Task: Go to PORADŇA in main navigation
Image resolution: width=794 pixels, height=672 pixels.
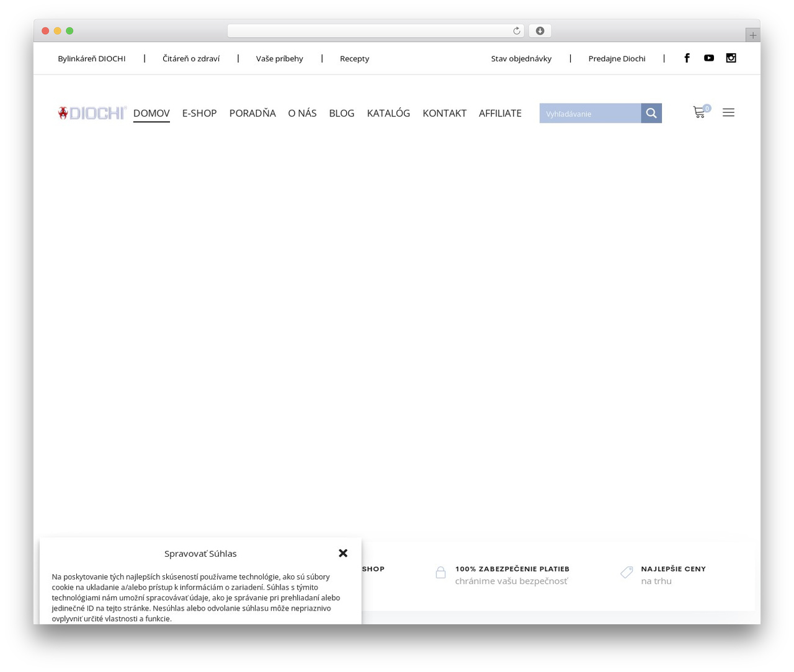Action: pos(252,113)
